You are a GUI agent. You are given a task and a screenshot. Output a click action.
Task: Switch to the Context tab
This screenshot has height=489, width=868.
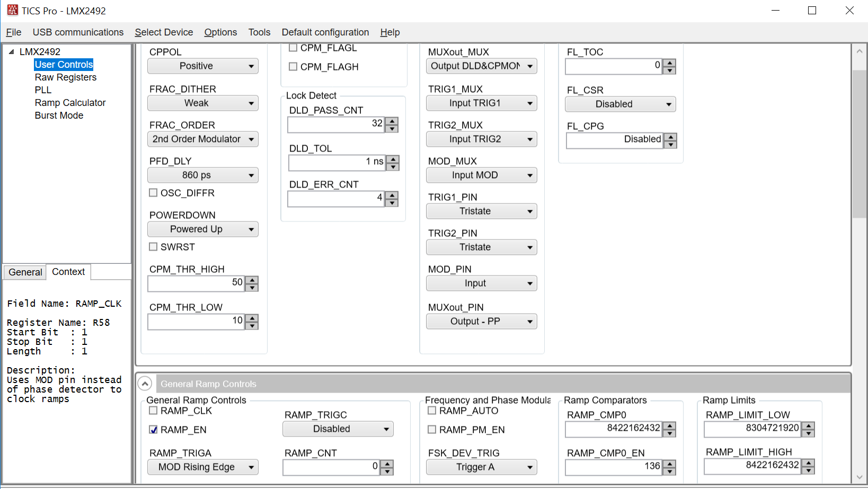68,271
